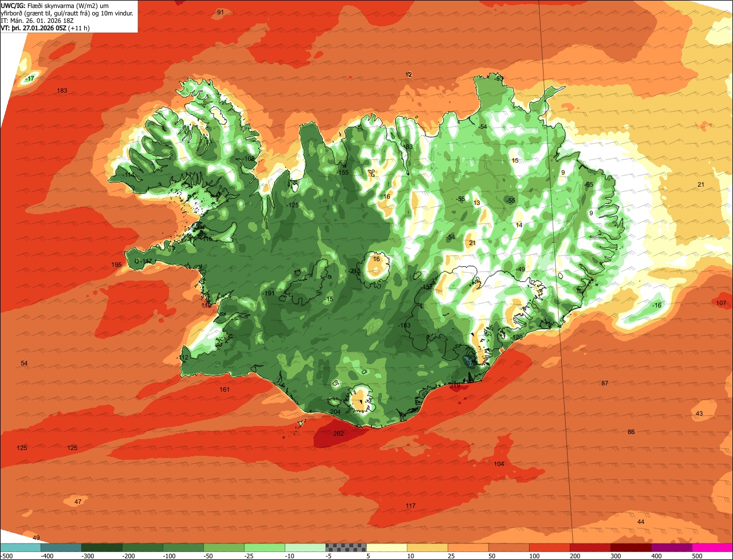
Task: Click the title line 'UWC/IG: Flæði skynvarma (W/m2) um'
Action: pyautogui.click(x=54, y=5)
